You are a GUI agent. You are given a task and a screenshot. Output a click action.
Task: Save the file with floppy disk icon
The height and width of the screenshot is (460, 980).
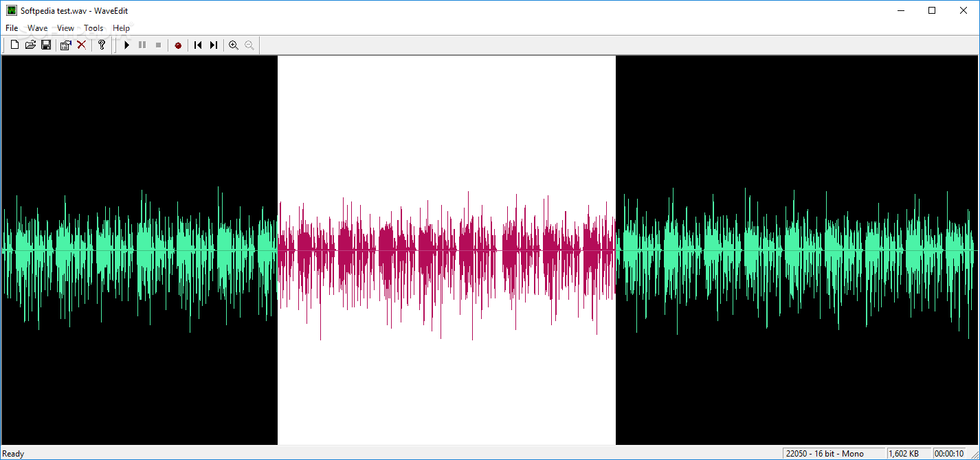pos(46,45)
